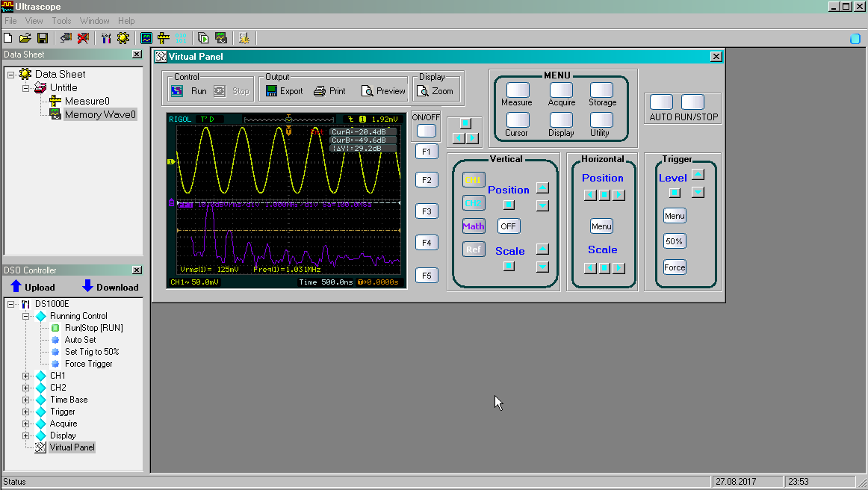Click the Print printer icon

[320, 91]
